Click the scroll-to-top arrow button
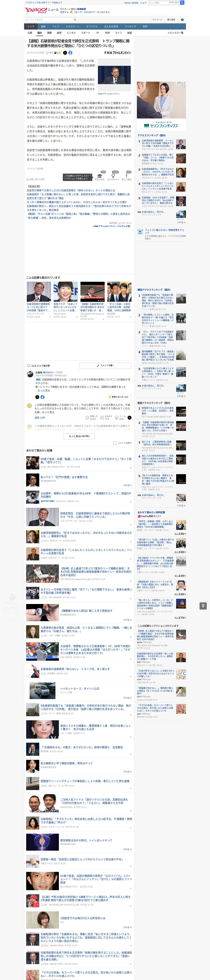 [x=203, y=606]
